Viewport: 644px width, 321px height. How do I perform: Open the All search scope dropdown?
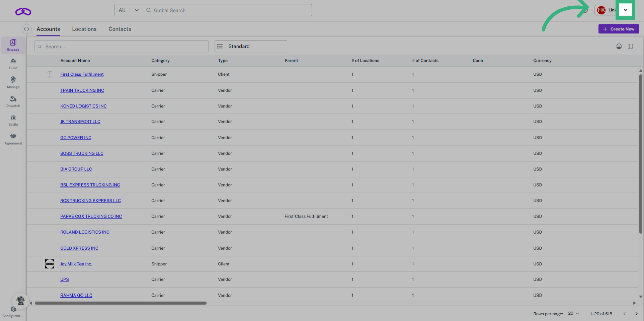[128, 10]
